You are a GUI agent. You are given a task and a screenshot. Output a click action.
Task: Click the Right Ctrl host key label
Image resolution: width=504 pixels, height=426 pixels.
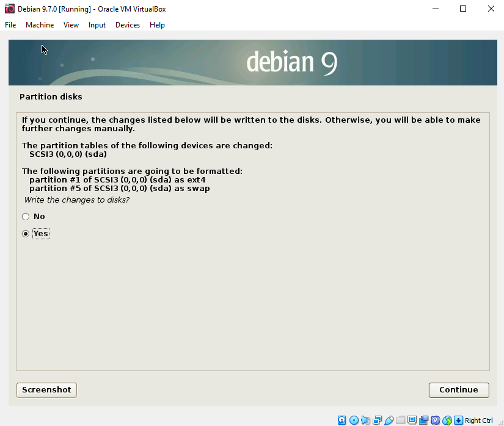pos(478,421)
